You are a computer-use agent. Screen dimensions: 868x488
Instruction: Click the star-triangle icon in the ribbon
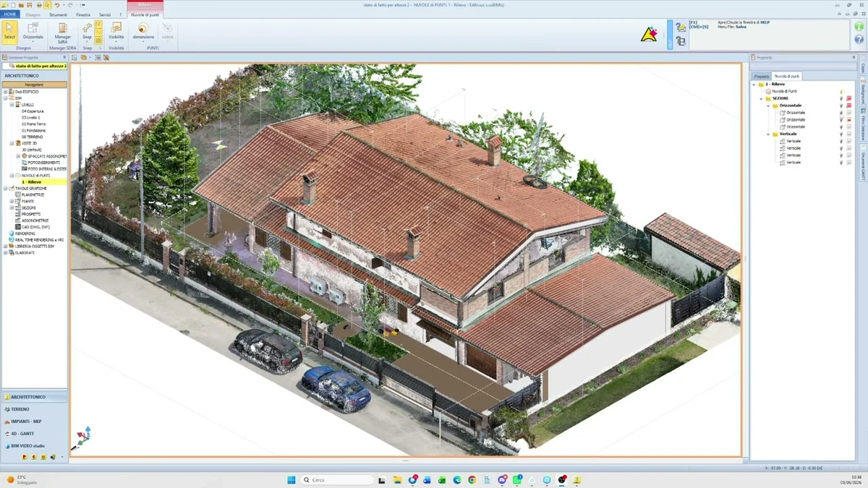[x=649, y=34]
